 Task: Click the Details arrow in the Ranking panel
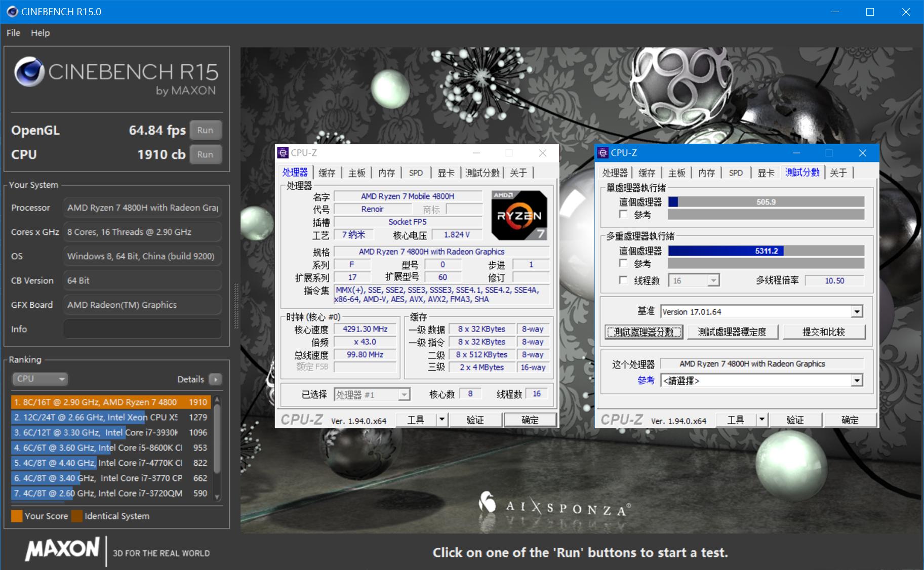coord(215,379)
